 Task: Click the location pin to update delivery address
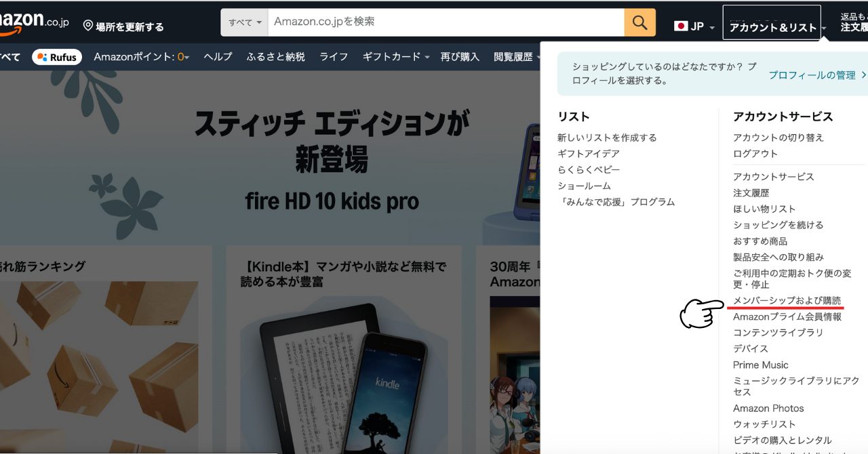(87, 26)
